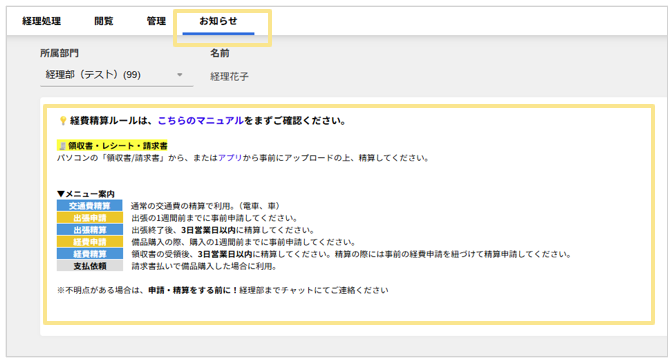Image resolution: width=670 pixels, height=361 pixels.
Task: Open the 経理処理 tab
Action: tap(41, 21)
